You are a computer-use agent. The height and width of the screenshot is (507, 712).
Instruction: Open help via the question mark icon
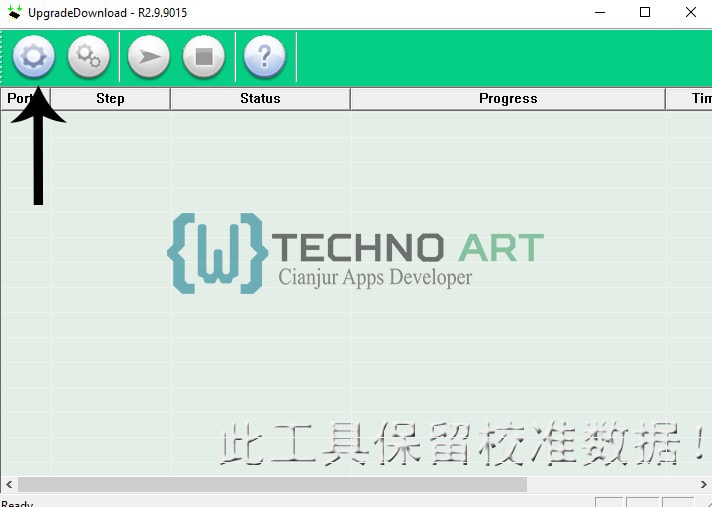point(265,57)
